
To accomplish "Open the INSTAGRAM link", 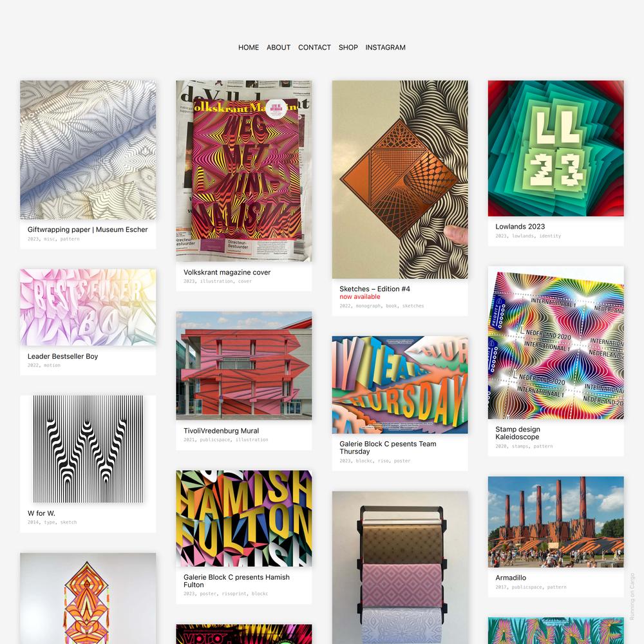I will (x=385, y=47).
